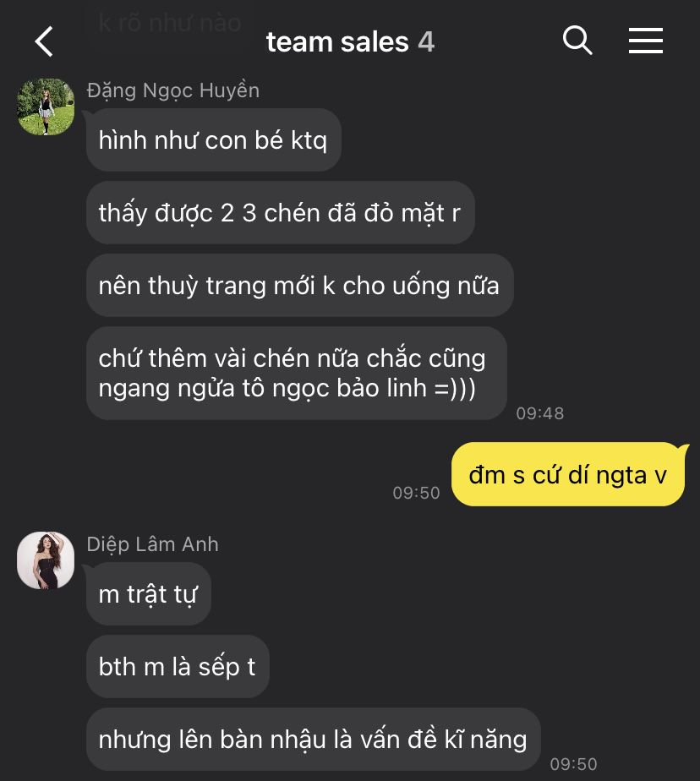Tap member count 4 in header

point(426,42)
